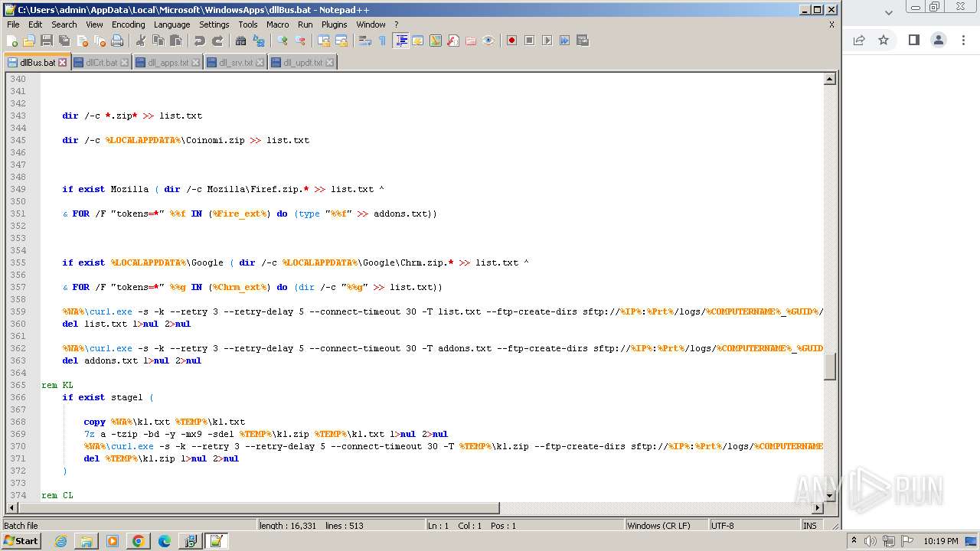Viewport: 980px width, 551px height.
Task: Click the Close All toolbar icon
Action: point(100,41)
